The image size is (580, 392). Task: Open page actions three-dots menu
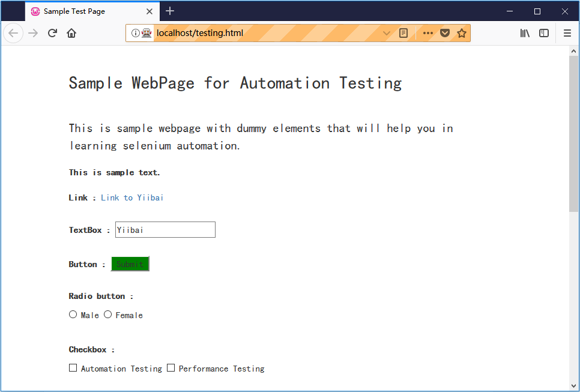tap(428, 33)
